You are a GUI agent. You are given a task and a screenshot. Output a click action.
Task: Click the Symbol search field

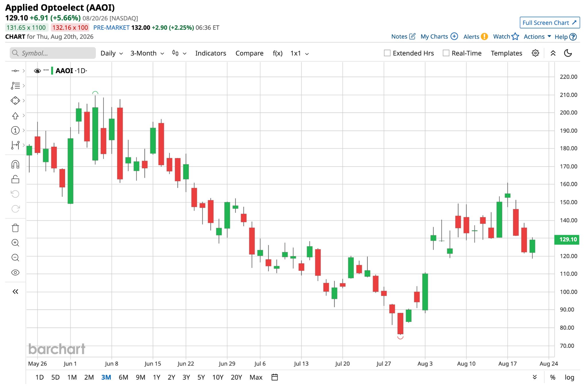coord(53,53)
